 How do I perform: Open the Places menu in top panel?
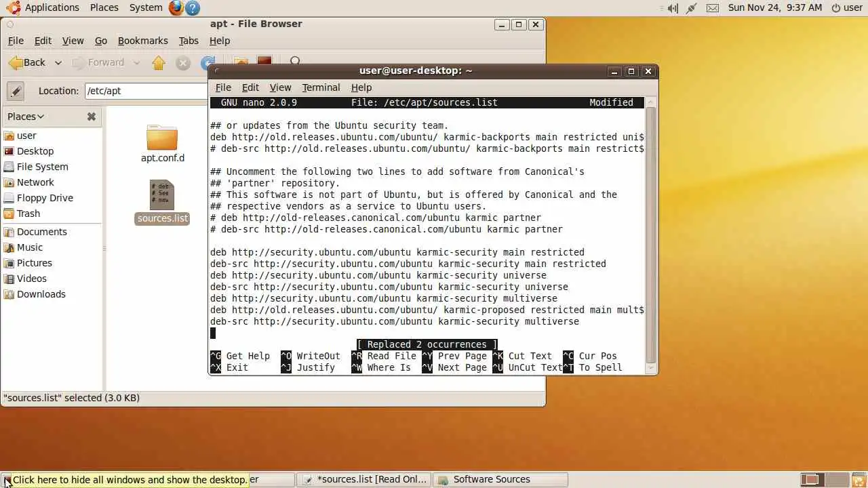(x=104, y=7)
